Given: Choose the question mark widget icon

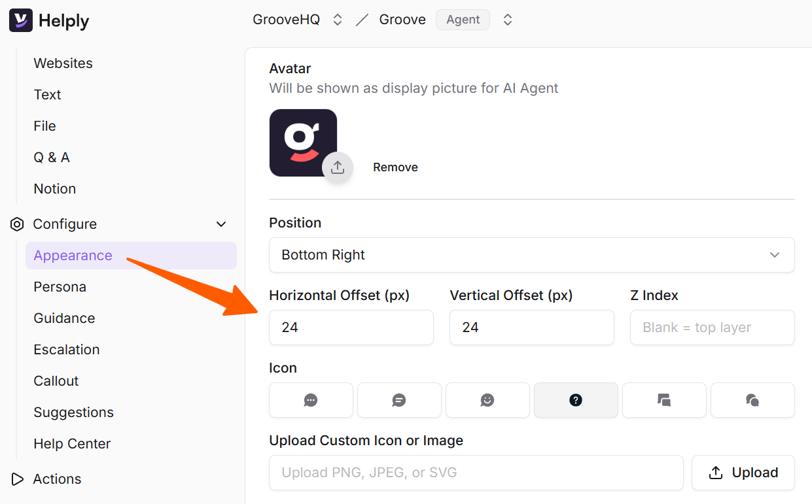Looking at the screenshot, I should [576, 400].
